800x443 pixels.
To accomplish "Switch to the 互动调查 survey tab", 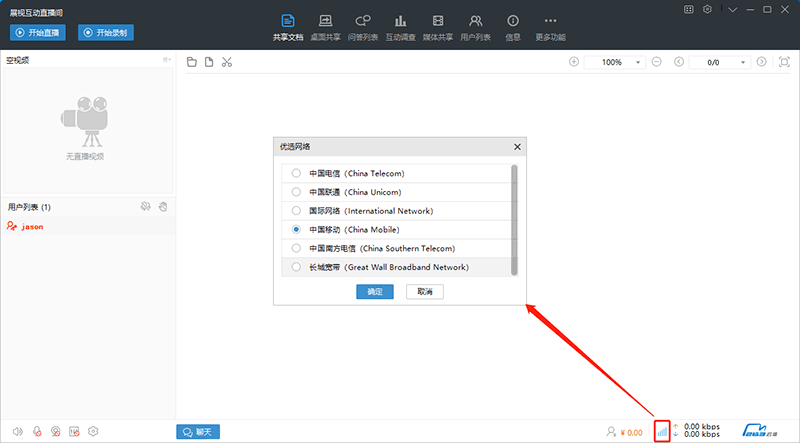I will point(401,26).
